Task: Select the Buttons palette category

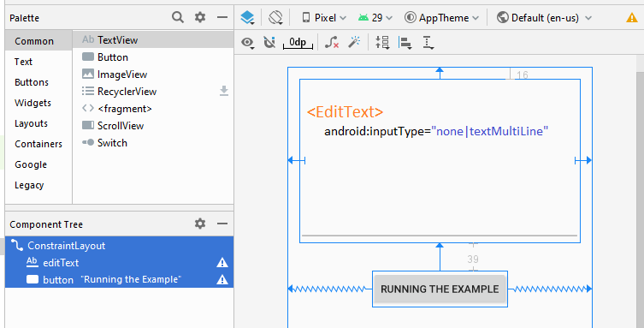Action: tap(32, 82)
